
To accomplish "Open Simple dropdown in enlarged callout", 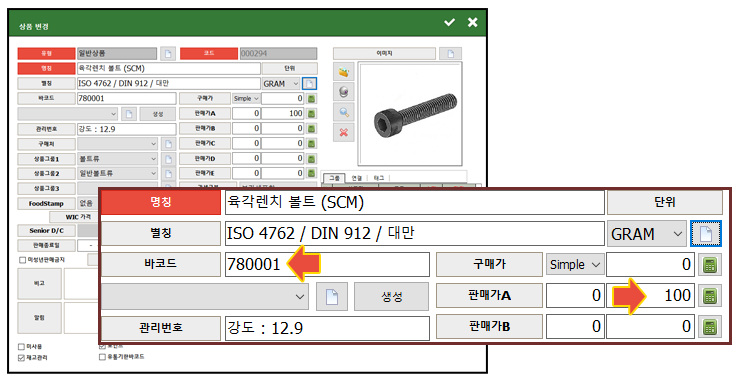I will (x=575, y=265).
